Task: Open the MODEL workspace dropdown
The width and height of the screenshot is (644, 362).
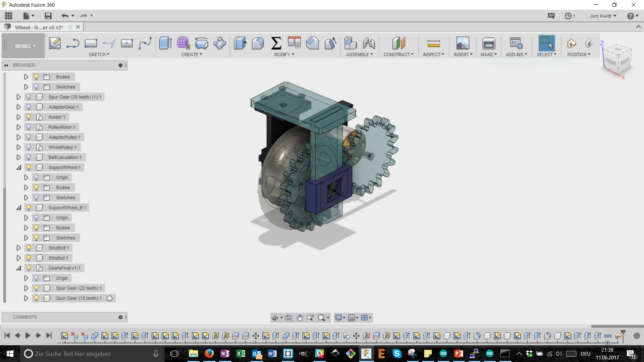Action: pyautogui.click(x=25, y=46)
